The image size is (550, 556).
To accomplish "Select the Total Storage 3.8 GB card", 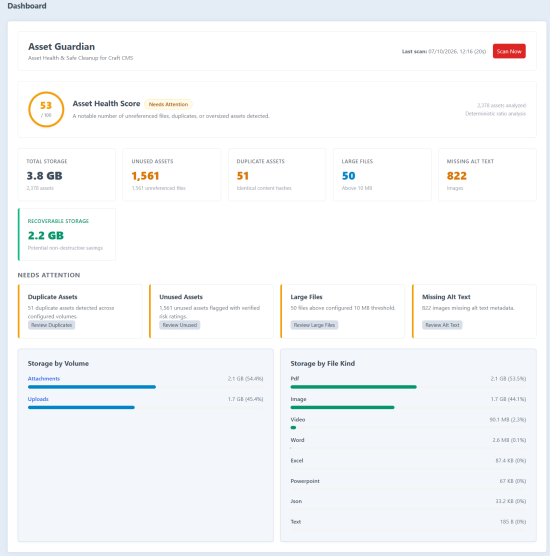I will (x=67, y=174).
